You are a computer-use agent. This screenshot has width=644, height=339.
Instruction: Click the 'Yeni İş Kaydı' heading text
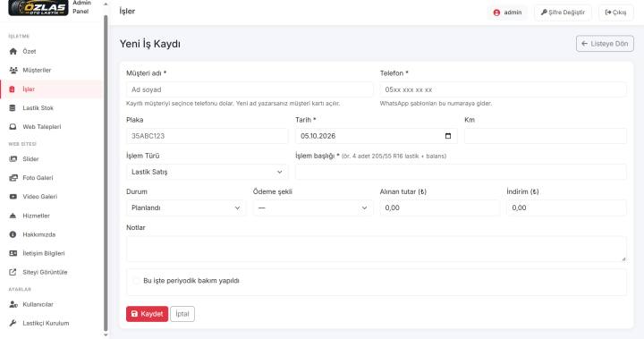150,44
